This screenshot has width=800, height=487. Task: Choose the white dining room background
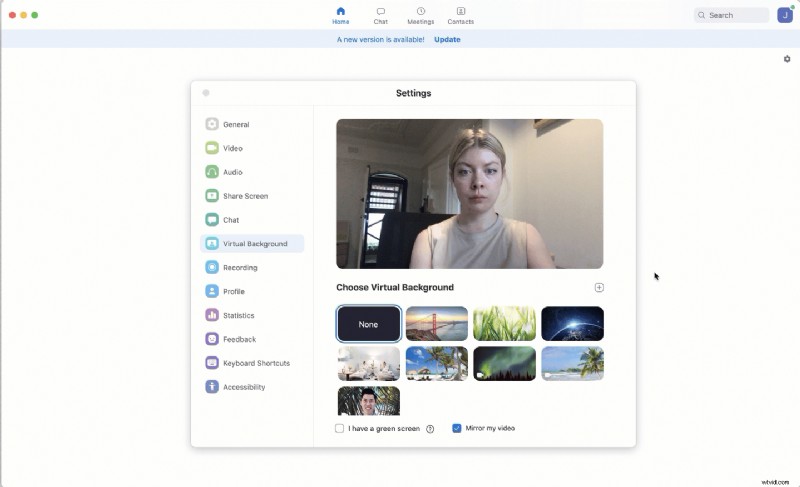click(x=369, y=364)
